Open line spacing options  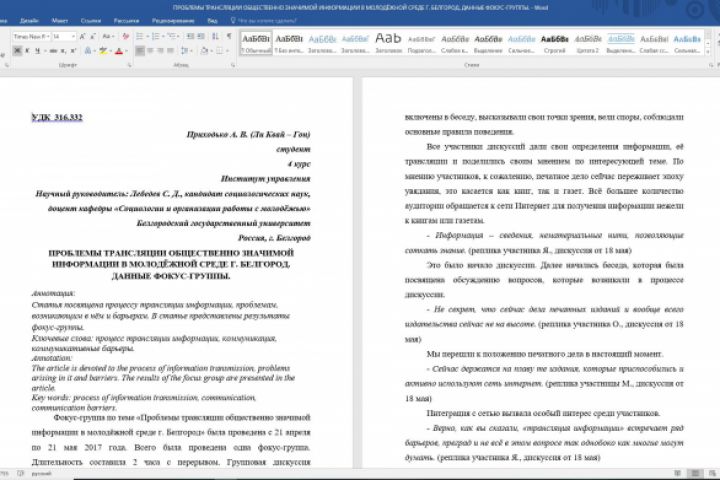[185, 51]
